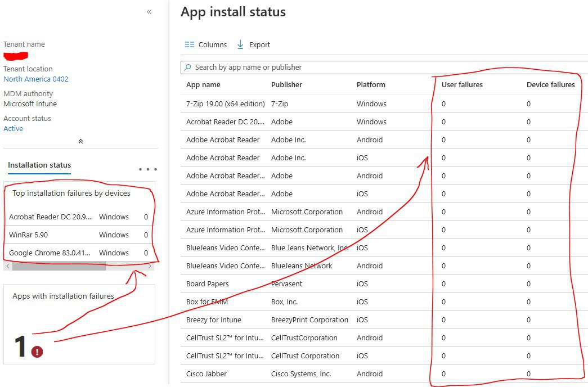The width and height of the screenshot is (588, 387).
Task: Sort by the Platform column header
Action: coord(371,85)
